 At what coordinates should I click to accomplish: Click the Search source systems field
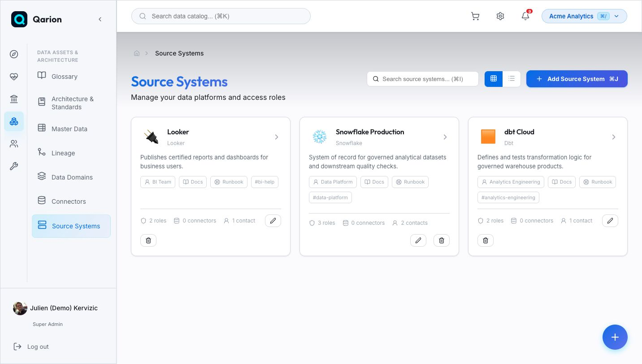pyautogui.click(x=423, y=79)
